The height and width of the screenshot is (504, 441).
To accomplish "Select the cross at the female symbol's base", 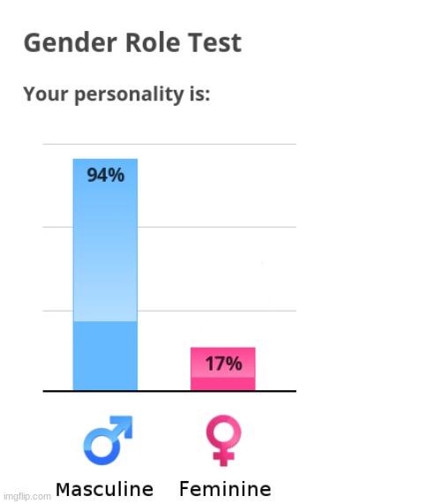I will (x=223, y=458).
